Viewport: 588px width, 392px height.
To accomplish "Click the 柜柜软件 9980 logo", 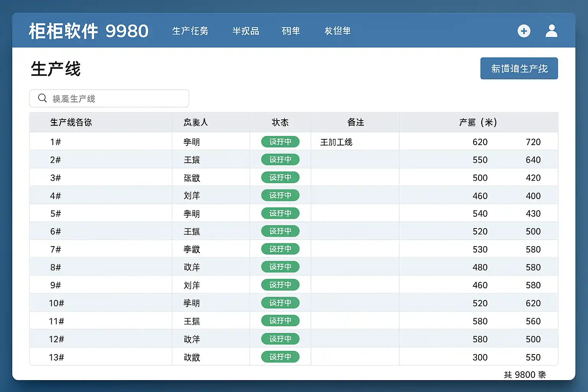I will pyautogui.click(x=88, y=31).
